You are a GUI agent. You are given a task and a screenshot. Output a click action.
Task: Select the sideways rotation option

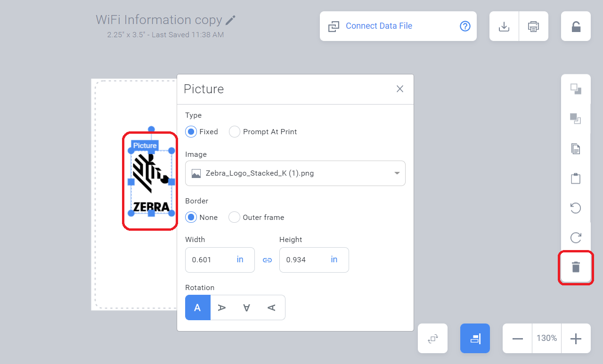pos(222,307)
